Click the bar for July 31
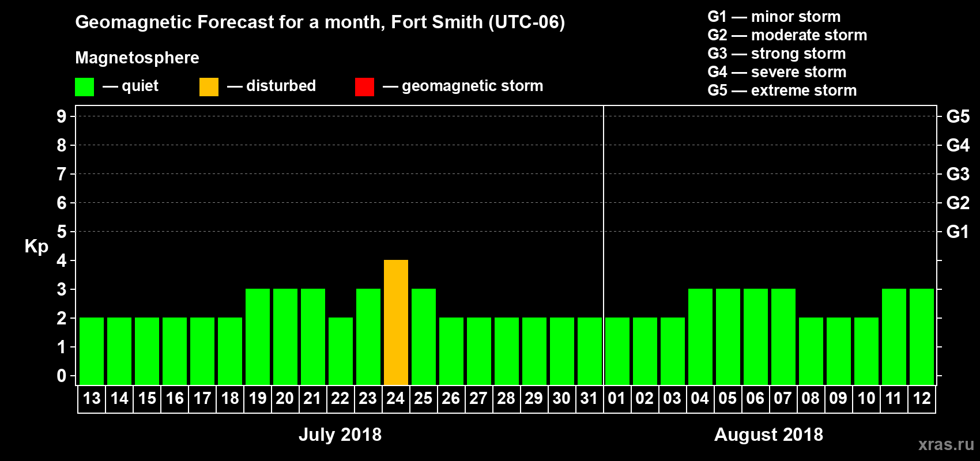The image size is (980, 461). pyautogui.click(x=590, y=351)
